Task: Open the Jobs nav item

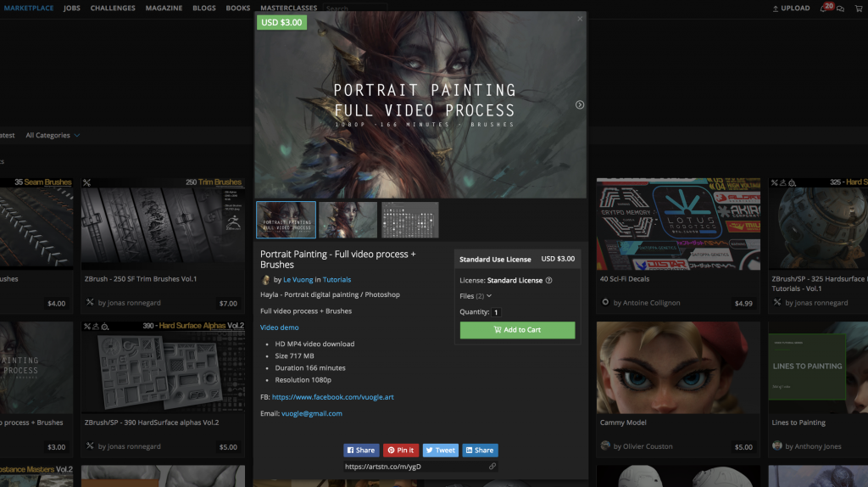Action: click(x=71, y=8)
